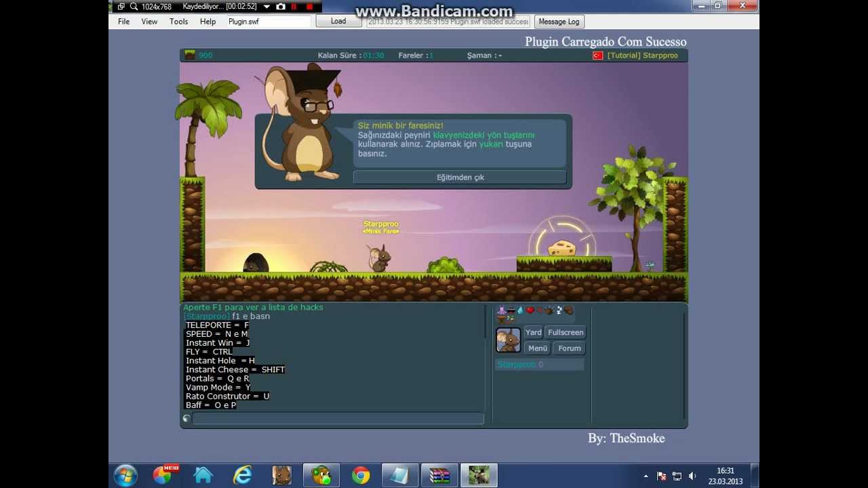This screenshot has height=488, width=868.
Task: Click the Plugin.swf filename field
Action: 268,22
